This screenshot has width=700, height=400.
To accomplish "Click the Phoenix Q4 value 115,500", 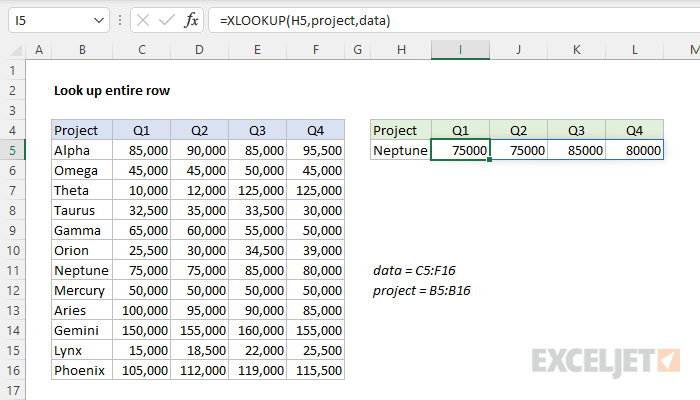I will click(x=316, y=371).
